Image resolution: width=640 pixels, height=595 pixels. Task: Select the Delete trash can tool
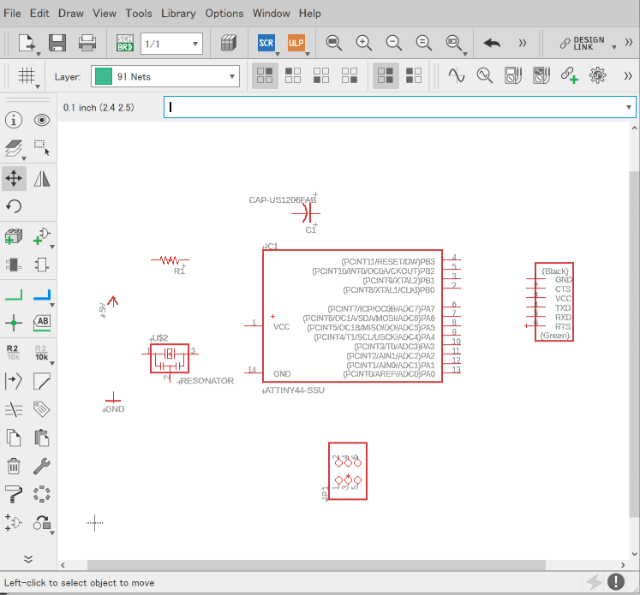point(14,466)
